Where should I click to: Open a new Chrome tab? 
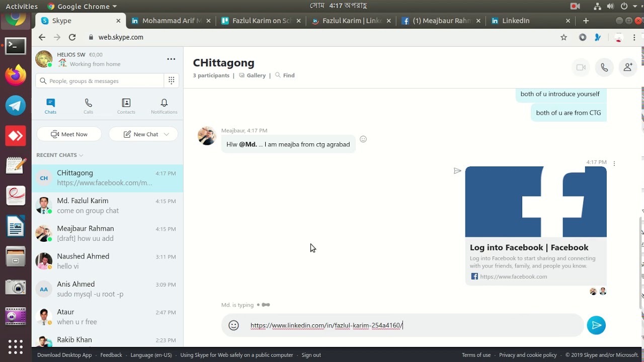(x=586, y=21)
